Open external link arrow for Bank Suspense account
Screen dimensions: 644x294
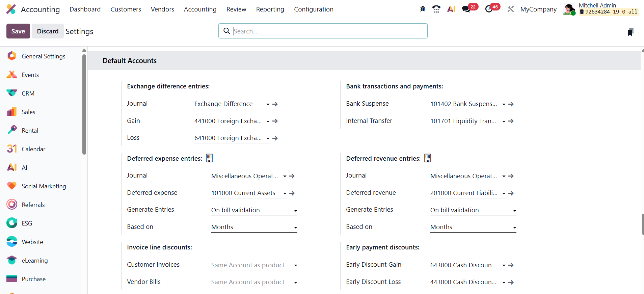(511, 104)
